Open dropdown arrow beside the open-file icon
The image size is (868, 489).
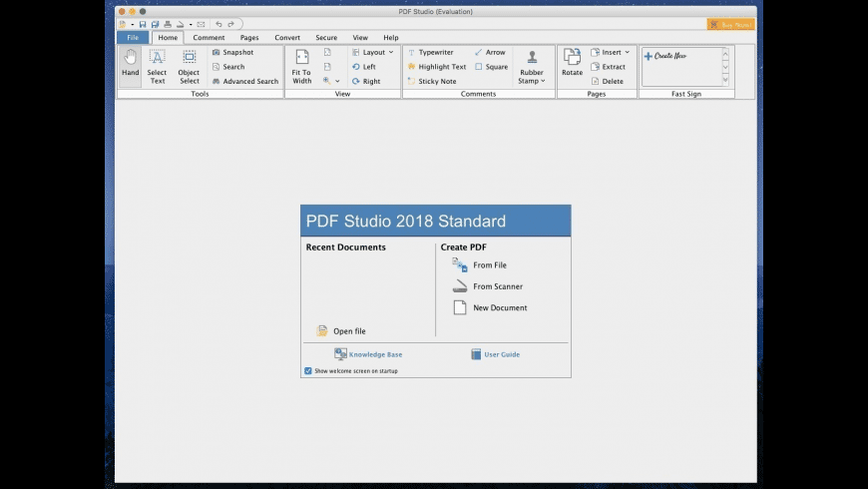(x=133, y=24)
